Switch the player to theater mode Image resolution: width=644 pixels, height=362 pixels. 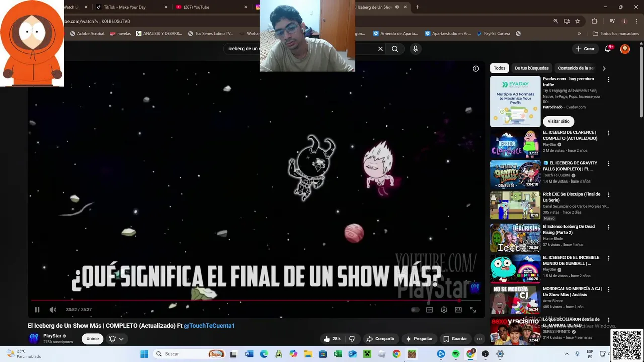tap(458, 310)
